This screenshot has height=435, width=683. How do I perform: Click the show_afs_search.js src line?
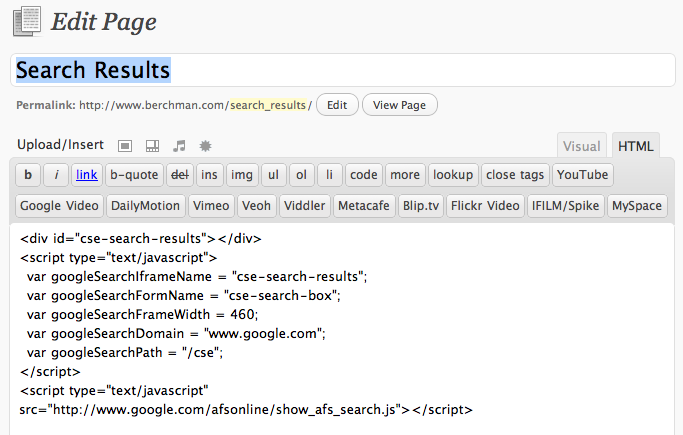pyautogui.click(x=246, y=410)
